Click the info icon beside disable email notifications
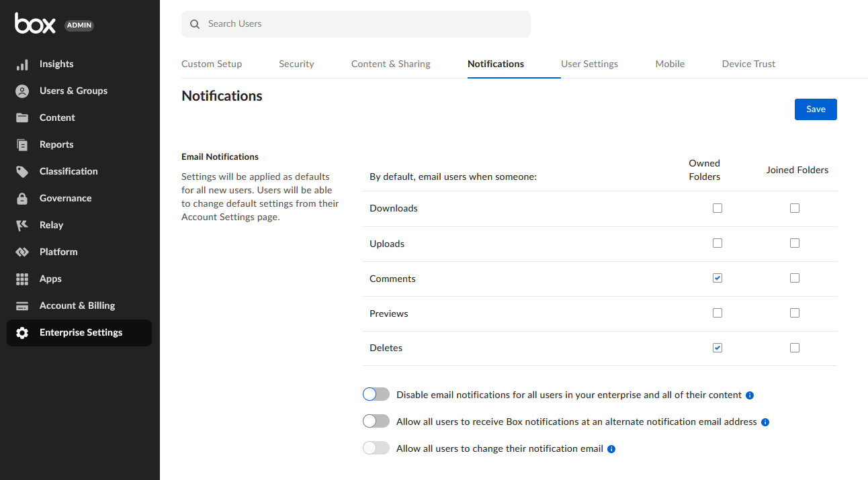The height and width of the screenshot is (480, 868). [x=749, y=395]
